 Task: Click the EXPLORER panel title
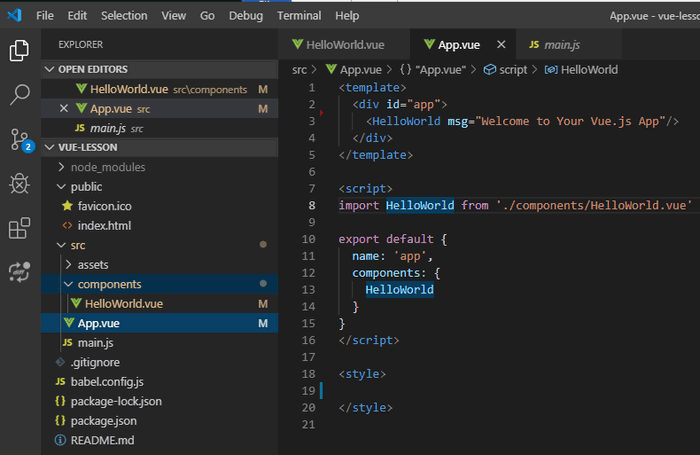80,45
